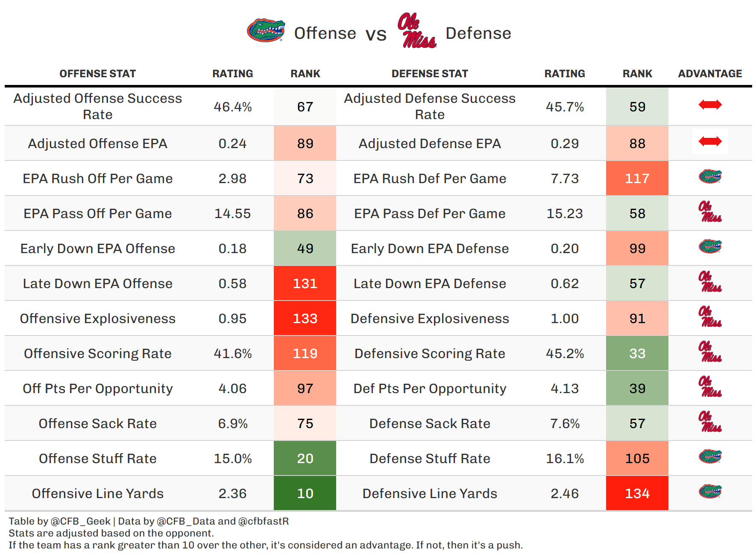Click the OFFENSE STAT column header
The height and width of the screenshot is (560, 756).
pos(97,74)
